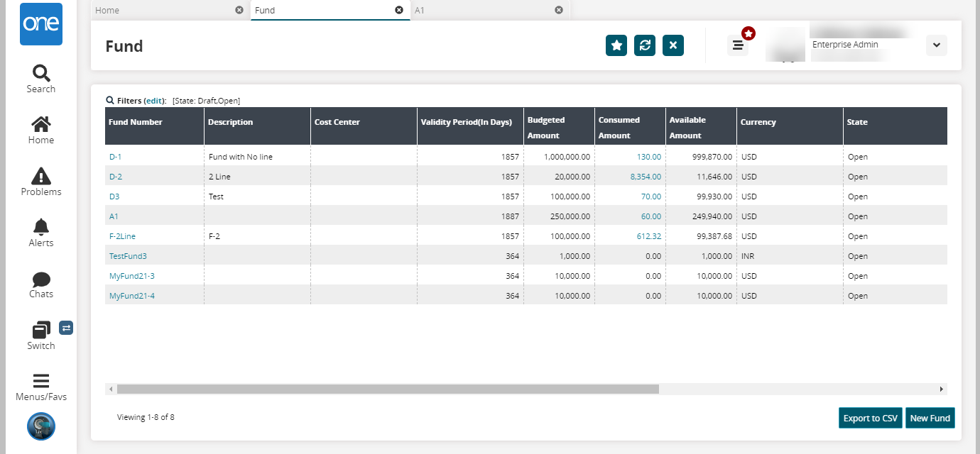Open the notifications list menu icon
980x454 pixels.
pos(738,45)
